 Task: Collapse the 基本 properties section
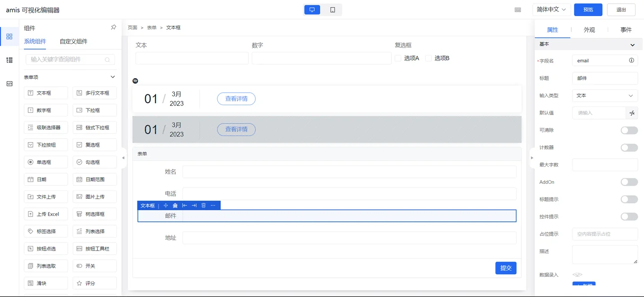(632, 45)
